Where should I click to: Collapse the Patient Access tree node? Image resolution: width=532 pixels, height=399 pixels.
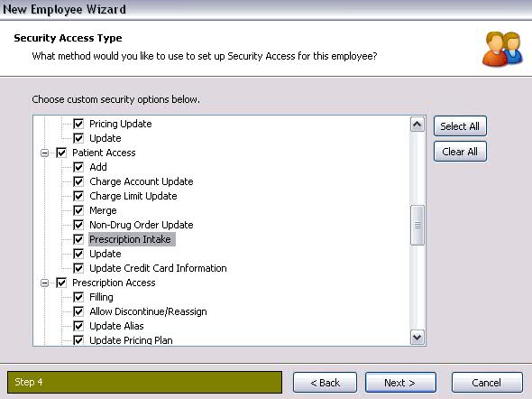(x=44, y=153)
